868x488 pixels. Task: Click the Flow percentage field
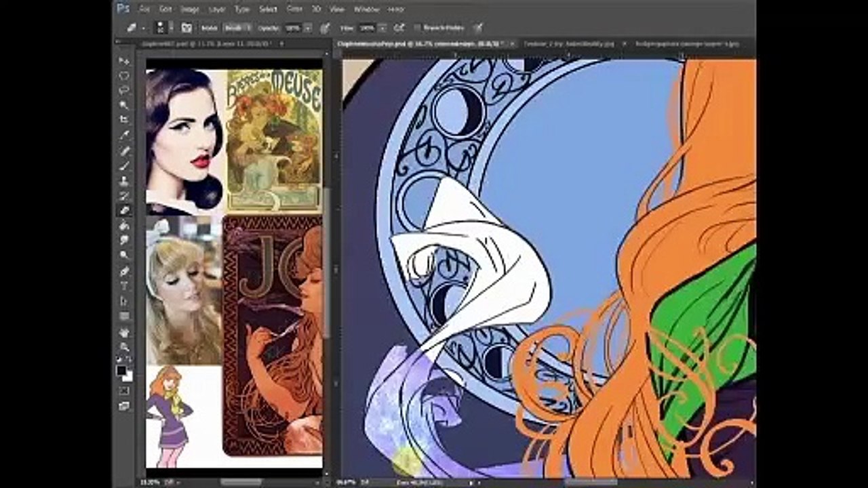click(367, 28)
